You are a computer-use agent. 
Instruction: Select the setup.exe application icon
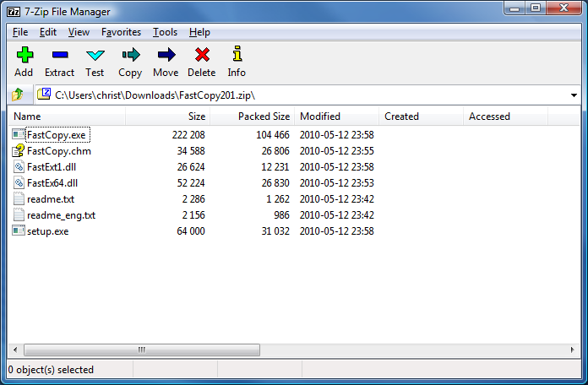(x=19, y=230)
